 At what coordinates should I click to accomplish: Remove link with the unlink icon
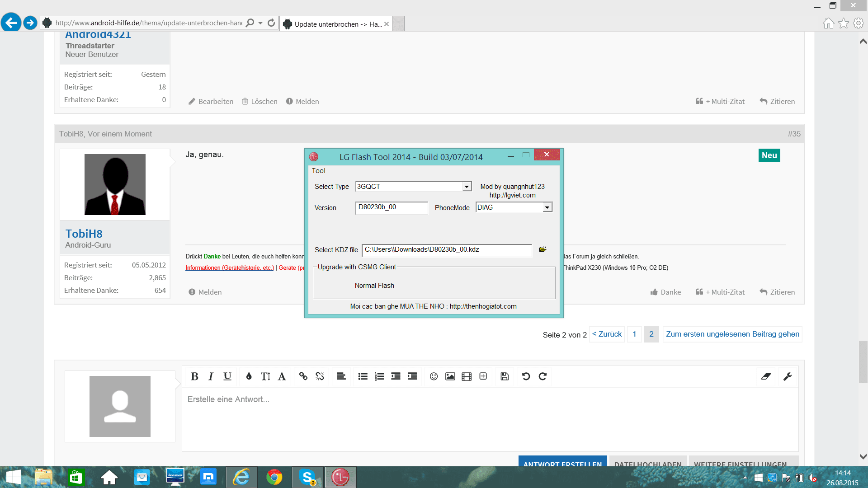coord(320,376)
